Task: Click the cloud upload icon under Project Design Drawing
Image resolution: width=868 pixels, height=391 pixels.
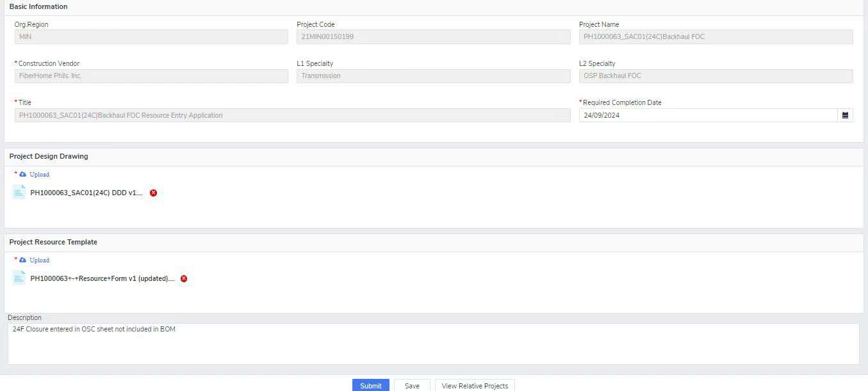Action: point(23,174)
